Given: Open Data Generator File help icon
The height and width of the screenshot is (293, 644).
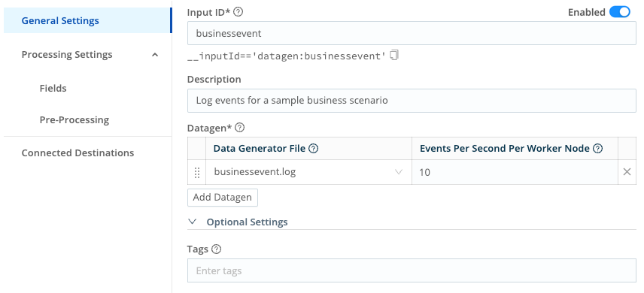Looking at the screenshot, I should [x=314, y=149].
